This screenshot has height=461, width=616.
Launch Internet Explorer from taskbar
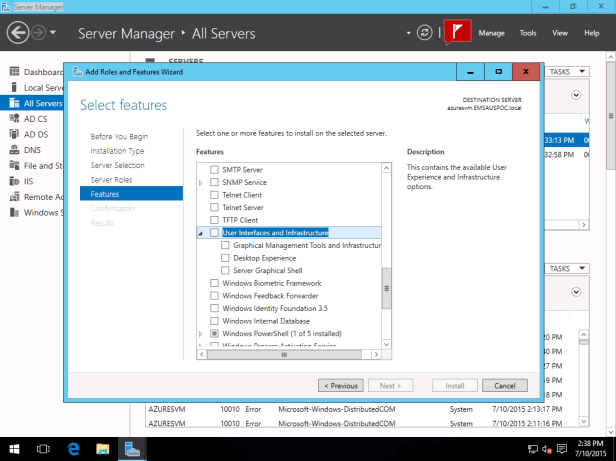pyautogui.click(x=73, y=449)
